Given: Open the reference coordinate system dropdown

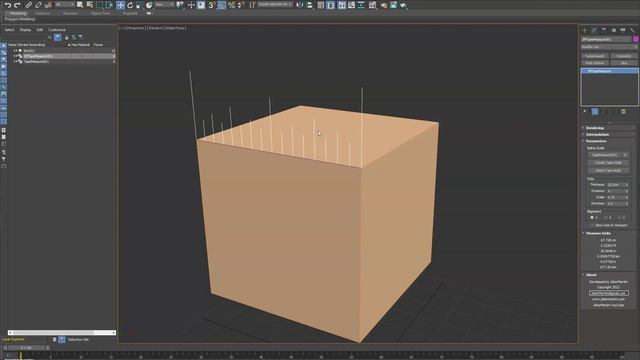Looking at the screenshot, I should click(x=165, y=5).
